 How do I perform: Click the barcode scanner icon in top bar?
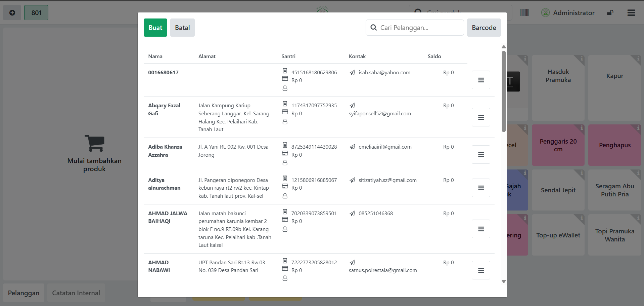coord(524,13)
